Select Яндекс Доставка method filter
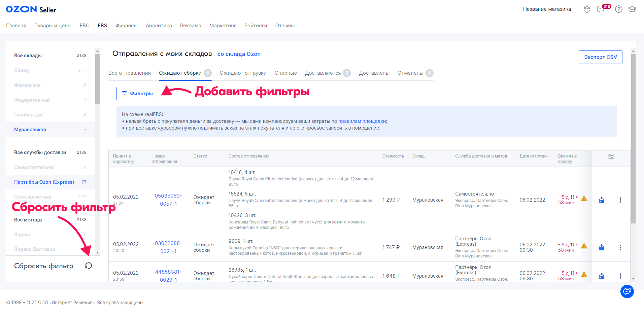The height and width of the screenshot is (314, 644). [50, 249]
